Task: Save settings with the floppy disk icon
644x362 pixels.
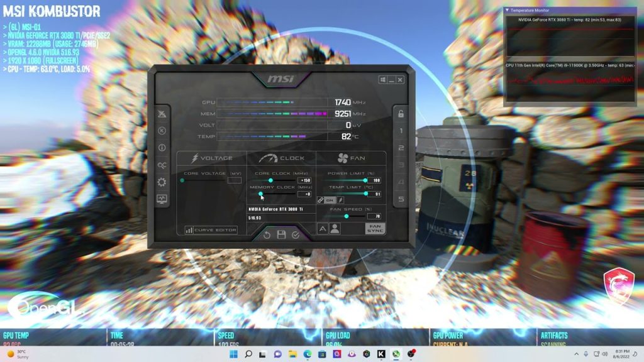Action: pyautogui.click(x=281, y=234)
